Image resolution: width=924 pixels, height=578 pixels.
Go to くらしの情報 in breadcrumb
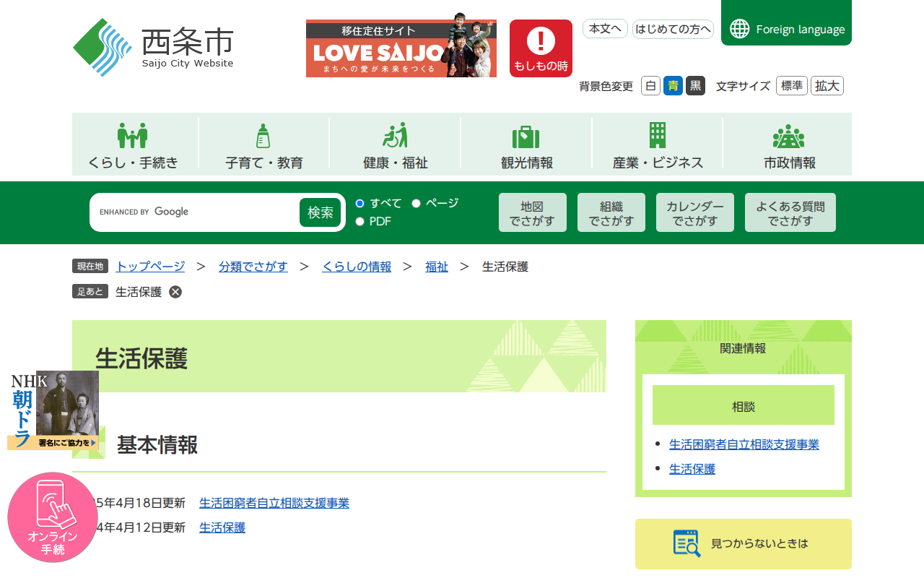(357, 267)
